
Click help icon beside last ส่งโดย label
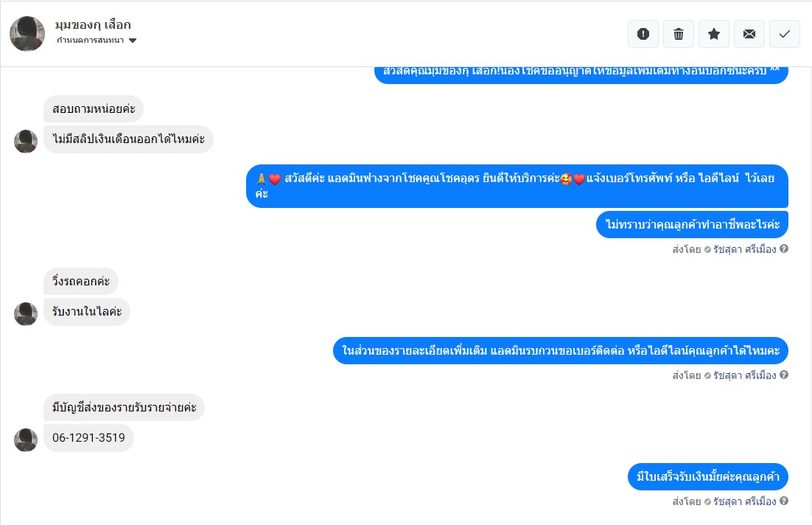(784, 501)
